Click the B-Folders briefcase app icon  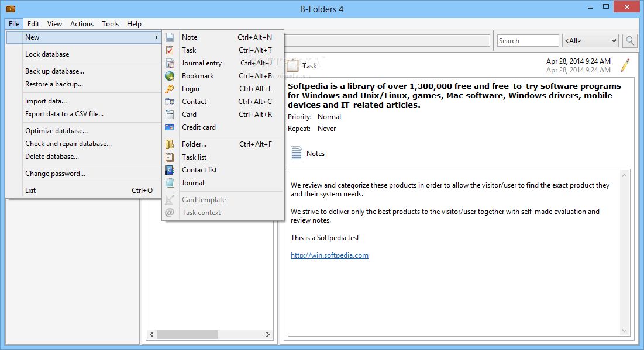pos(11,8)
